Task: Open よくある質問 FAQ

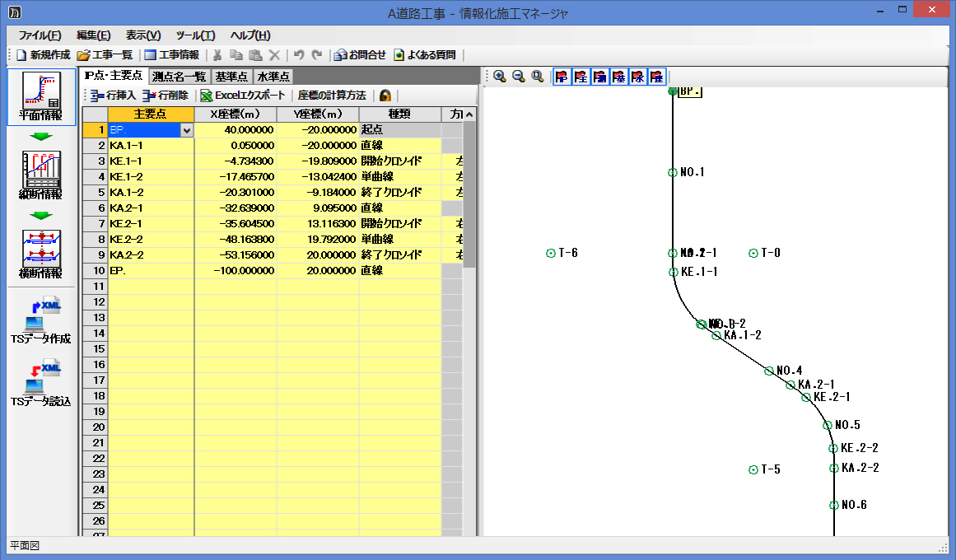Action: (x=424, y=55)
